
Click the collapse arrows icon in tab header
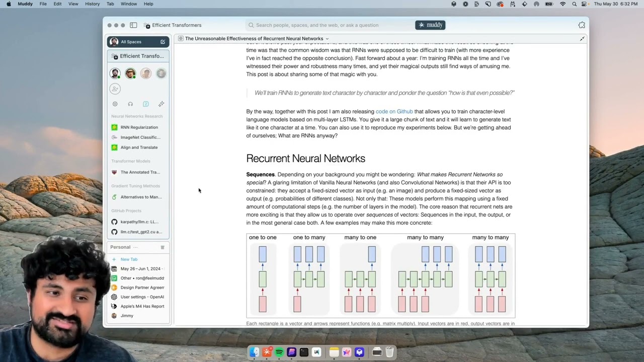click(582, 39)
